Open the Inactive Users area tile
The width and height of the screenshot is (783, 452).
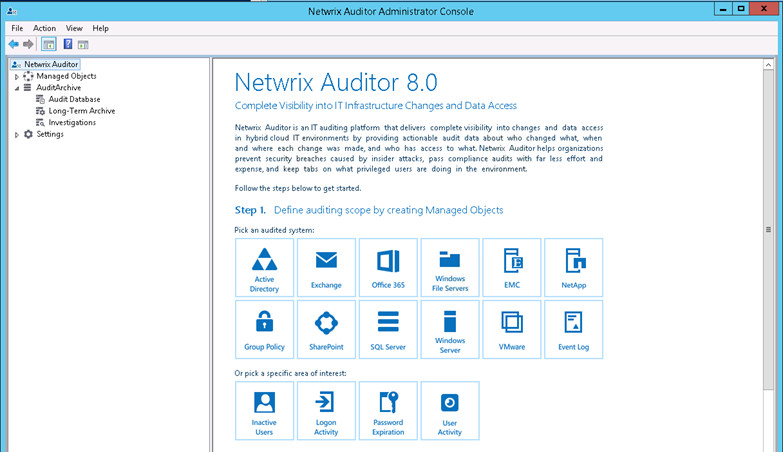point(264,411)
